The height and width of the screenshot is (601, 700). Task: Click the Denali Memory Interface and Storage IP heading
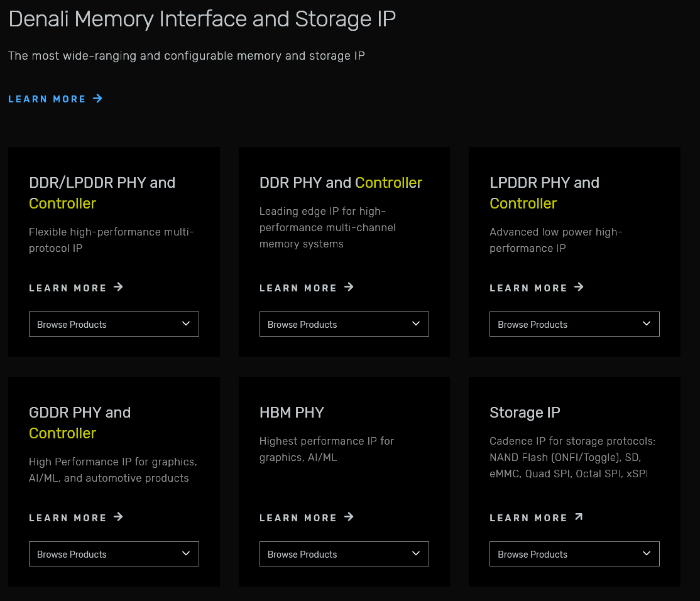tap(202, 19)
